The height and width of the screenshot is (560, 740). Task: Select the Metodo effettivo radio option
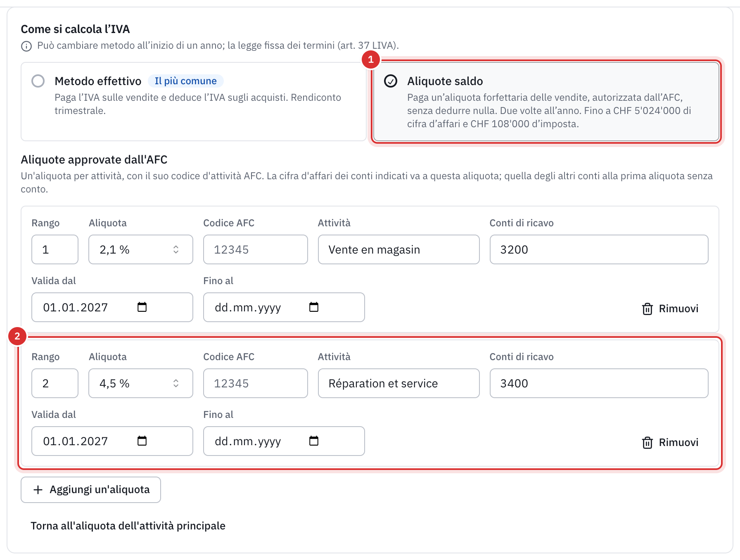click(x=38, y=81)
